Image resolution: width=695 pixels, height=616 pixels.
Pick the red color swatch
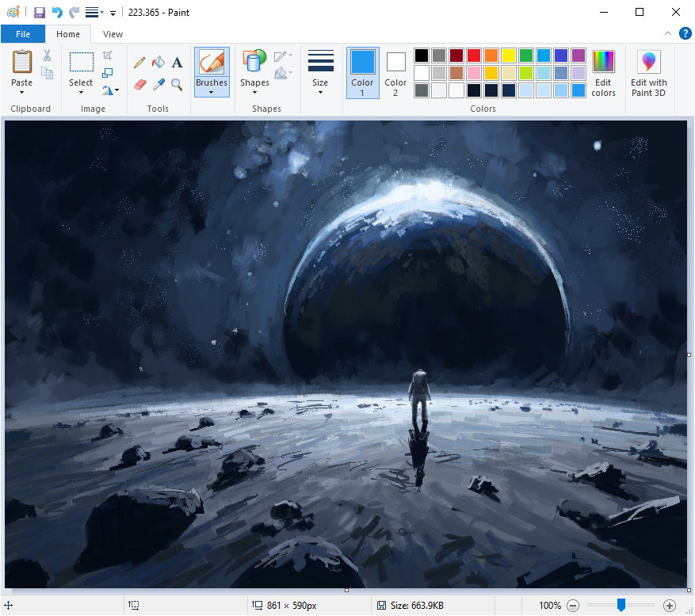tap(474, 55)
